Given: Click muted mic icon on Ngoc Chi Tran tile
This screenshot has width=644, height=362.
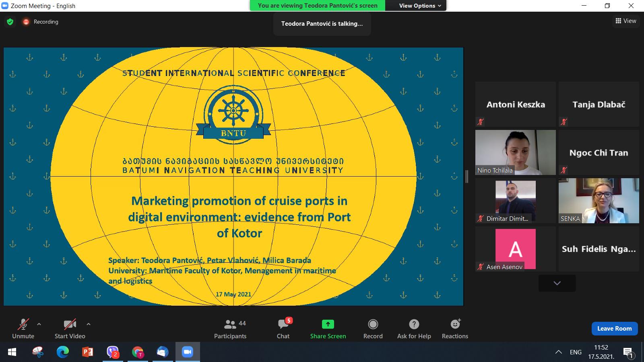Looking at the screenshot, I should tap(563, 170).
